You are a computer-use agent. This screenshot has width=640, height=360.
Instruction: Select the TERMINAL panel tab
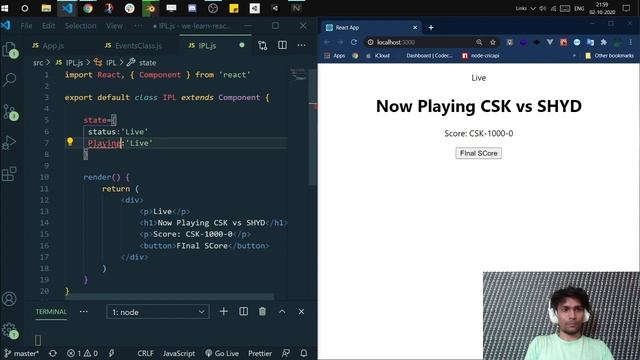(x=51, y=312)
